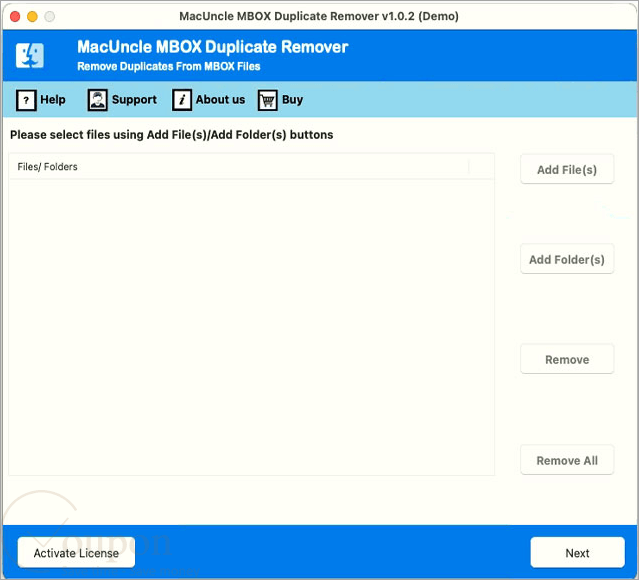
Task: Click the empty files list area
Action: tap(251, 327)
